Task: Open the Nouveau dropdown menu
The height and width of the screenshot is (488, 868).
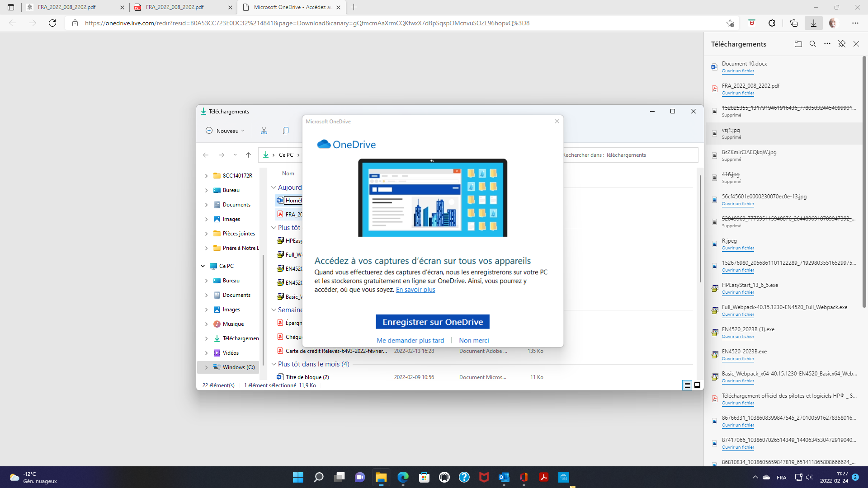Action: pos(225,131)
